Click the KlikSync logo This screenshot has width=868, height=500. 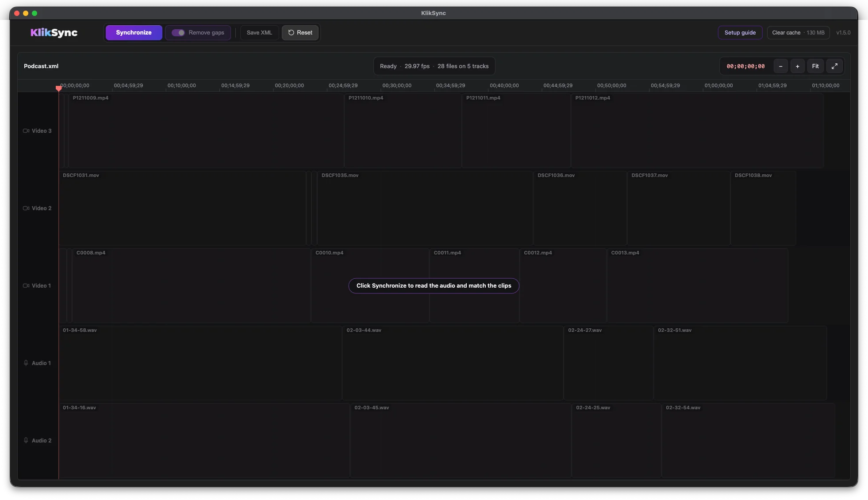[54, 33]
